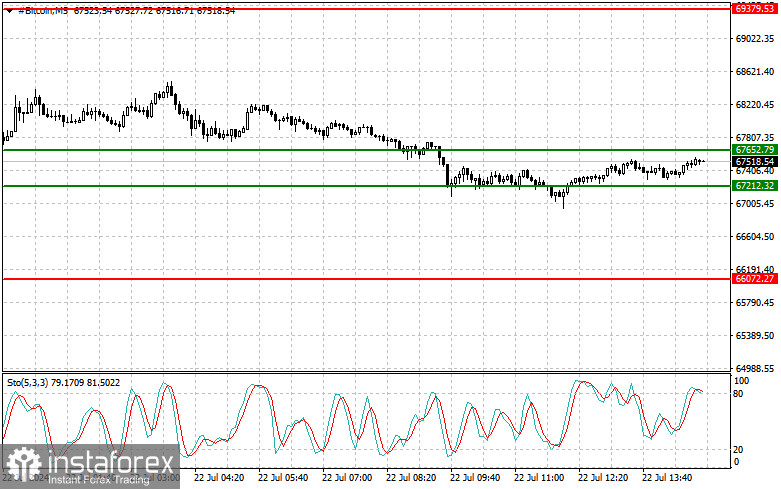Select the 67212.32 green price label
The image size is (781, 489).
pyautogui.click(x=755, y=185)
